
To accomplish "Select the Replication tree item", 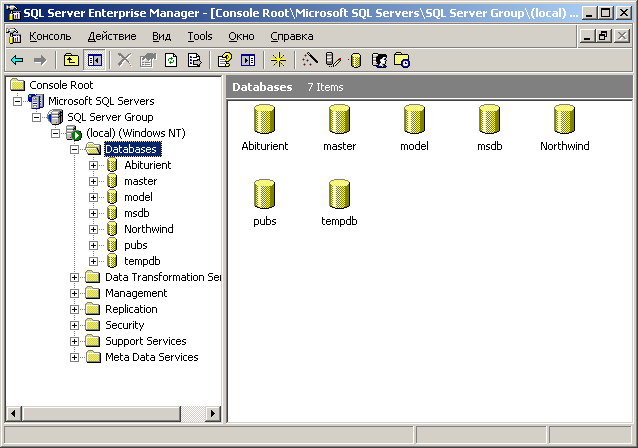I will point(131,309).
